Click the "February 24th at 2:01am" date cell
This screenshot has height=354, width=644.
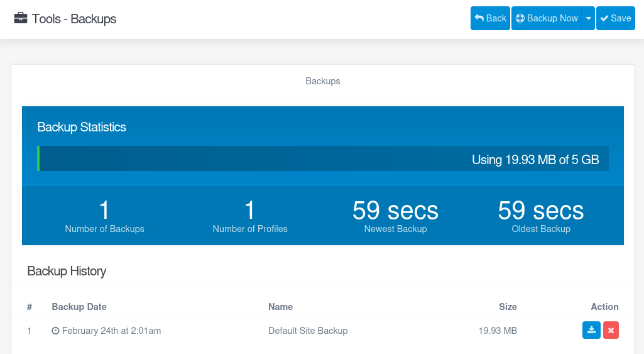111,331
